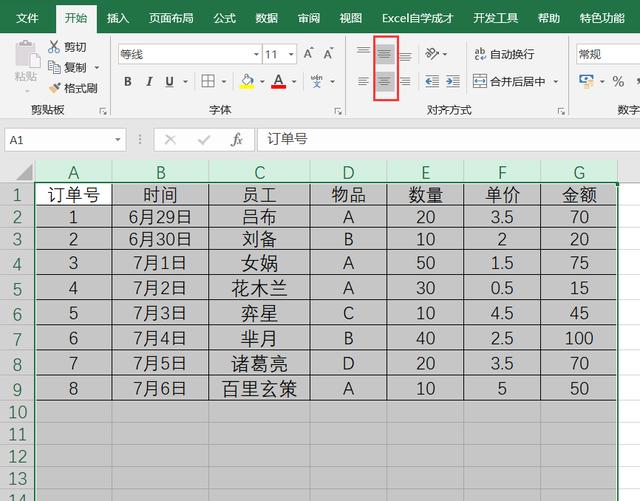
Task: Toggle bottom align button
Action: coord(405,55)
